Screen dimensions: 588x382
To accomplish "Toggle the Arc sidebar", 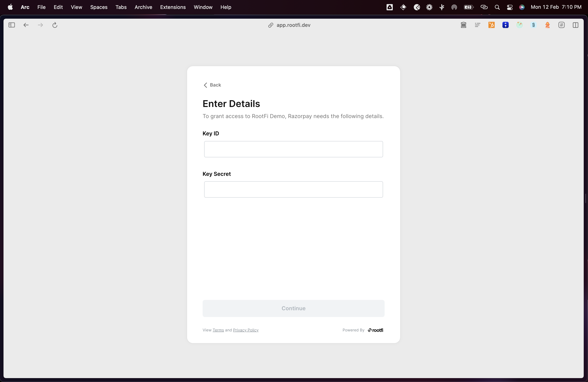I will [12, 25].
